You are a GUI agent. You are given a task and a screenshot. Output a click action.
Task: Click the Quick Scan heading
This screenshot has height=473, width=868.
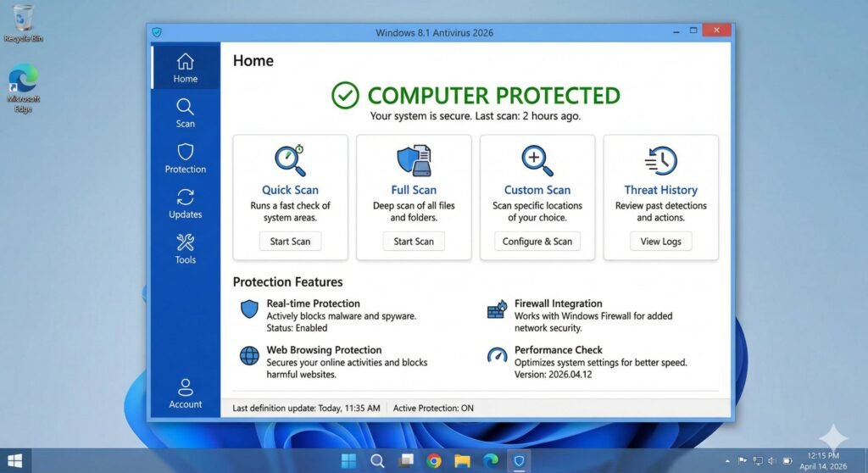290,190
